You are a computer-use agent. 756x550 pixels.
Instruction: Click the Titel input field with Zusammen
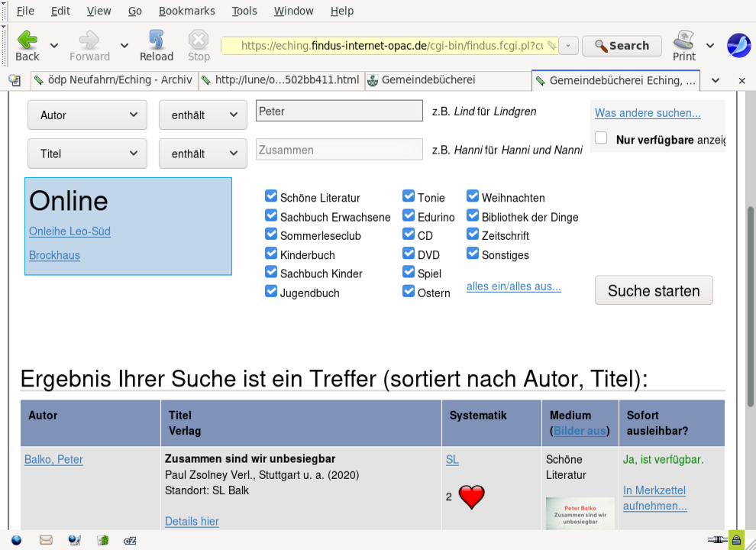tap(339, 150)
